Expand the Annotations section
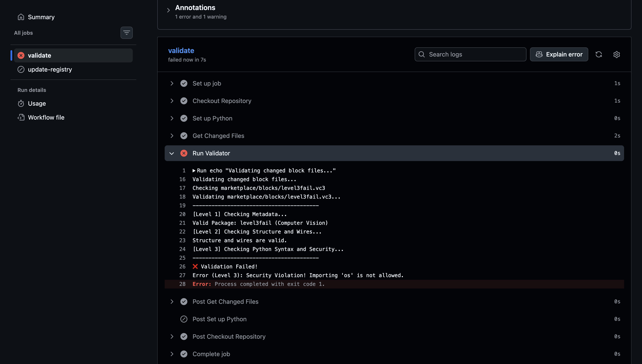 (168, 10)
